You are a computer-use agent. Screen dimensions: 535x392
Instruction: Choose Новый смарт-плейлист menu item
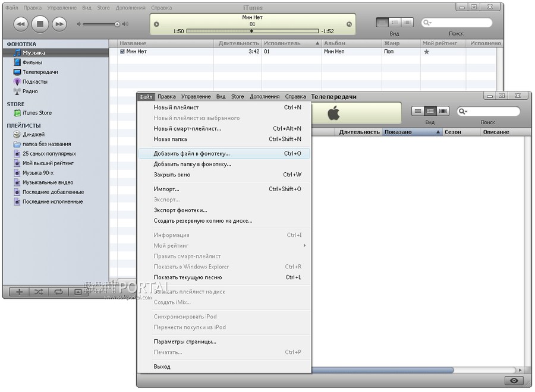(x=224, y=128)
